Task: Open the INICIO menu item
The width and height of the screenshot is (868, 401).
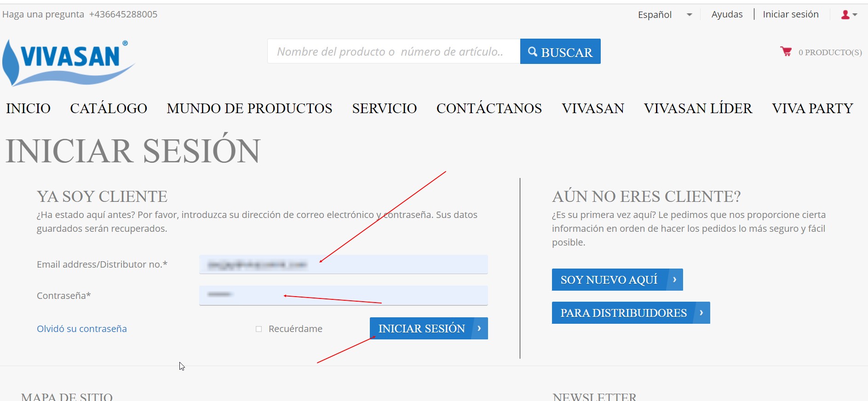Action: [x=28, y=108]
